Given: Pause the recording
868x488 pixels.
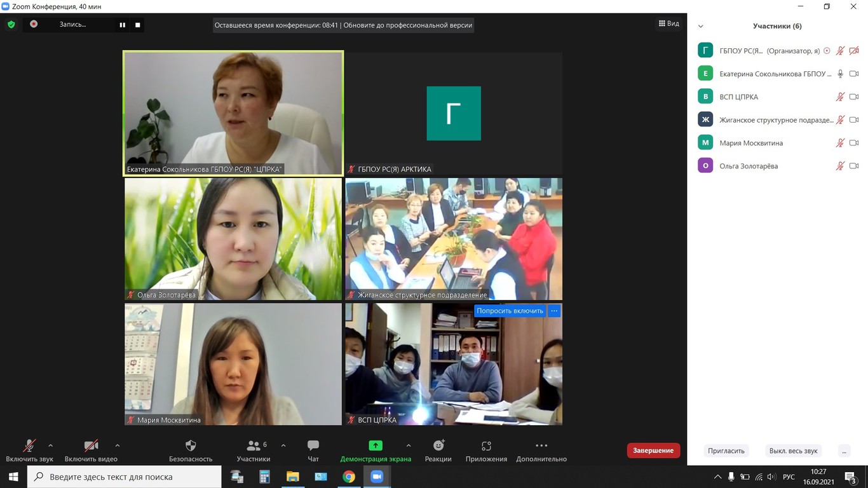Looking at the screenshot, I should [122, 25].
